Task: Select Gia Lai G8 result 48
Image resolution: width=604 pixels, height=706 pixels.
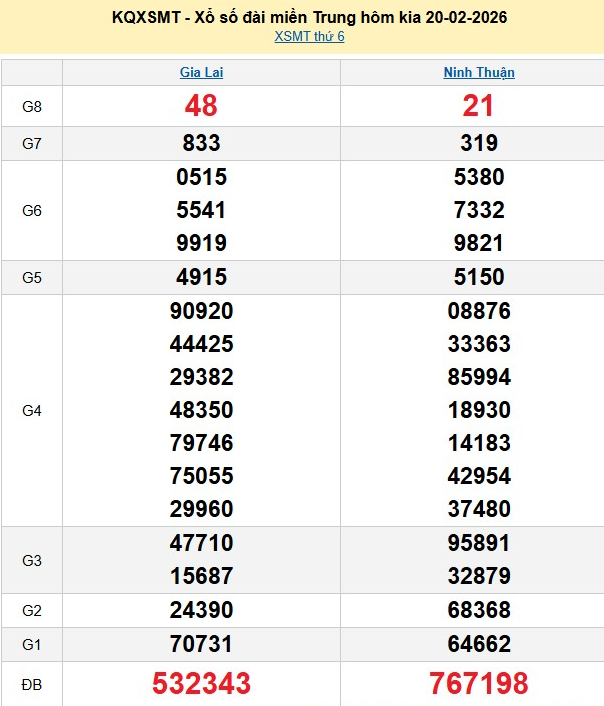Action: [201, 106]
